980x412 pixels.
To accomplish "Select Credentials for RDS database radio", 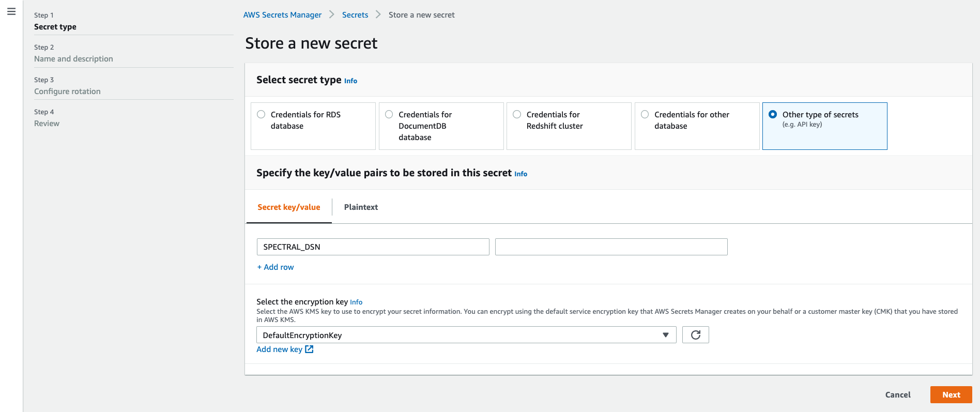I will pyautogui.click(x=261, y=115).
